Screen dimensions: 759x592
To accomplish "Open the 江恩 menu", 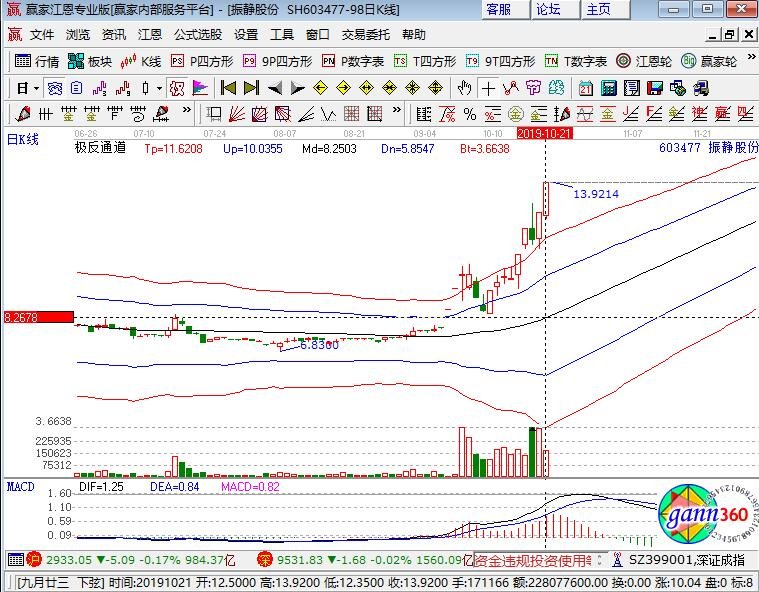I will coord(150,35).
